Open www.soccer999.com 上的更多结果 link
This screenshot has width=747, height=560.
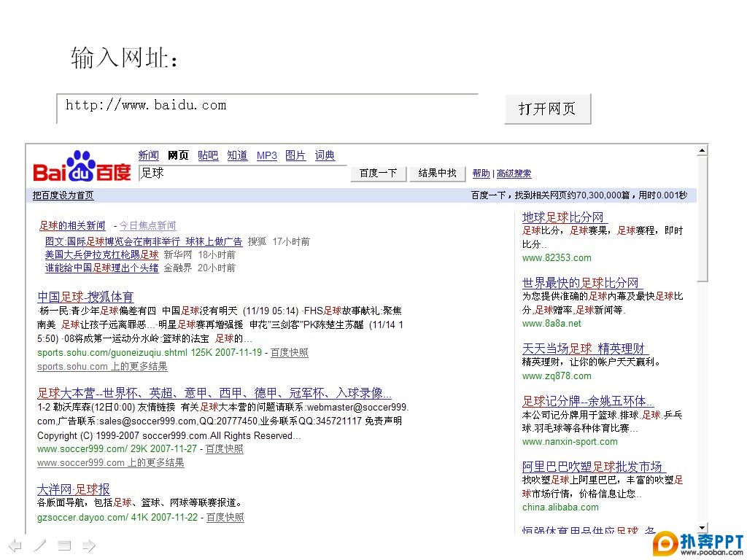111,462
